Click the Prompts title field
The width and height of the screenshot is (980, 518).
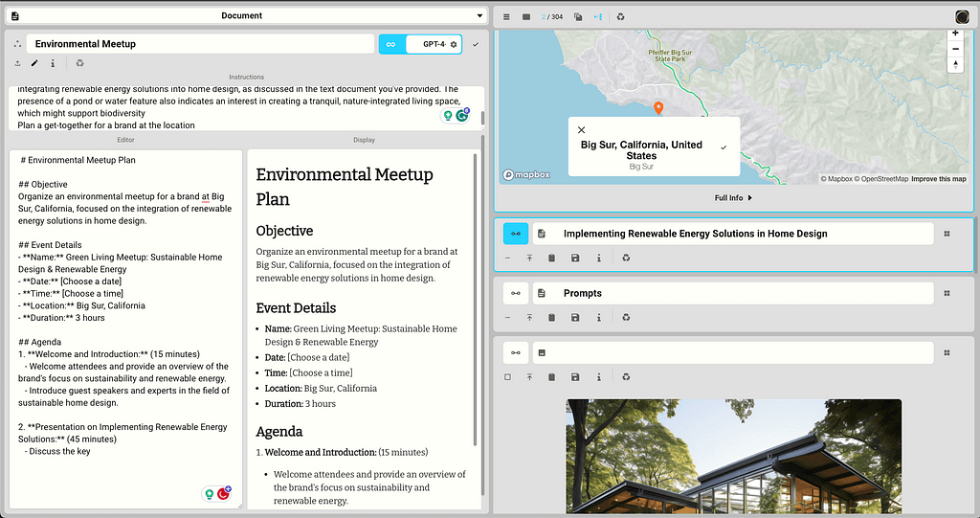[x=733, y=293]
